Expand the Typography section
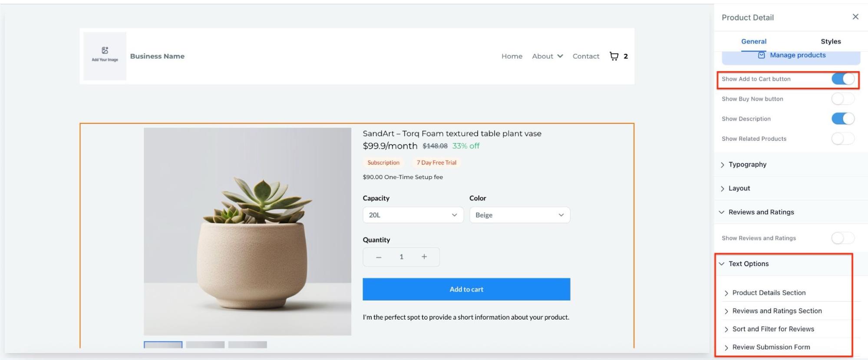 tap(747, 164)
